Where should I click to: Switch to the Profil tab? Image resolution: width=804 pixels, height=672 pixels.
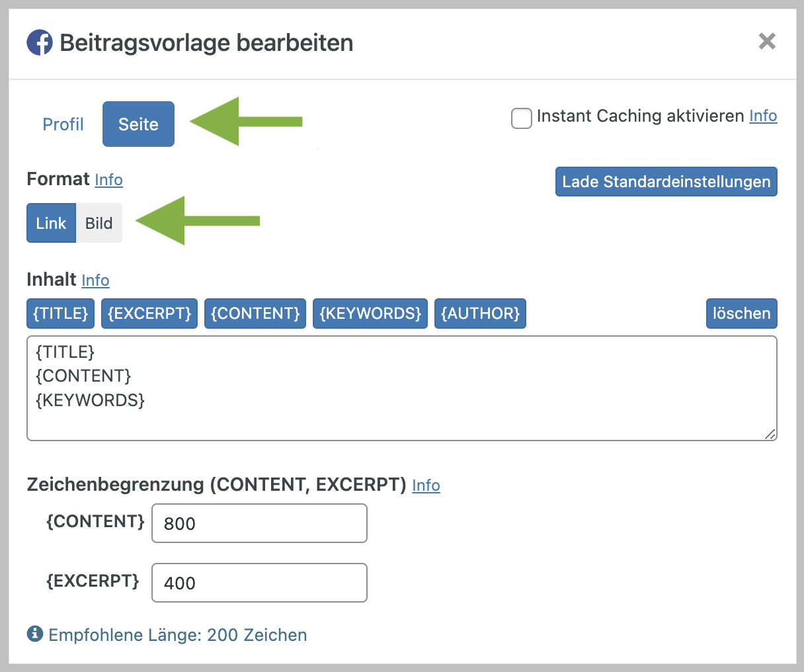point(63,124)
